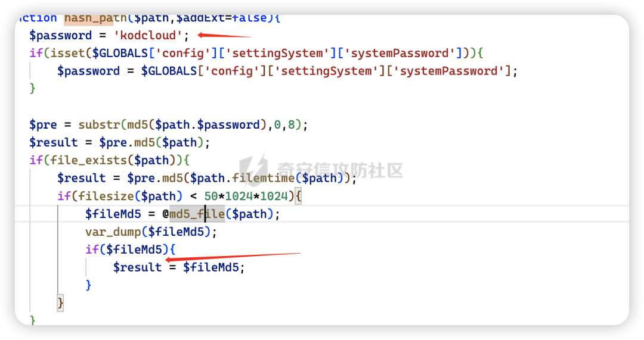Click the hash_path function name in the declaration

click(x=95, y=18)
